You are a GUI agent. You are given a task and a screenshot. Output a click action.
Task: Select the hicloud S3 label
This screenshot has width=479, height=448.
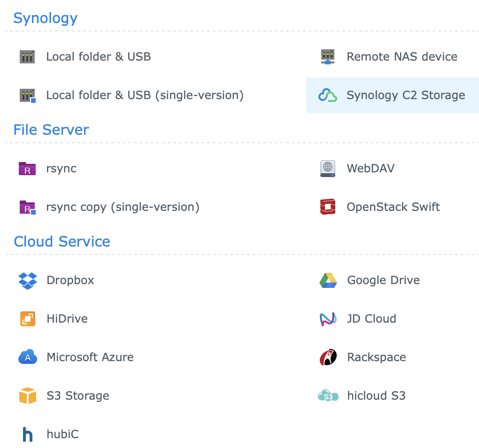[x=376, y=396]
